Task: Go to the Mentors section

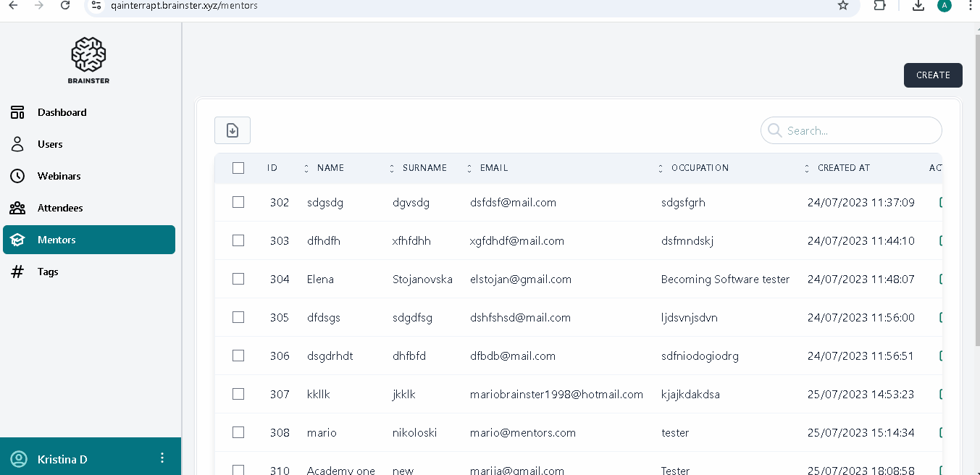Action: 56,240
